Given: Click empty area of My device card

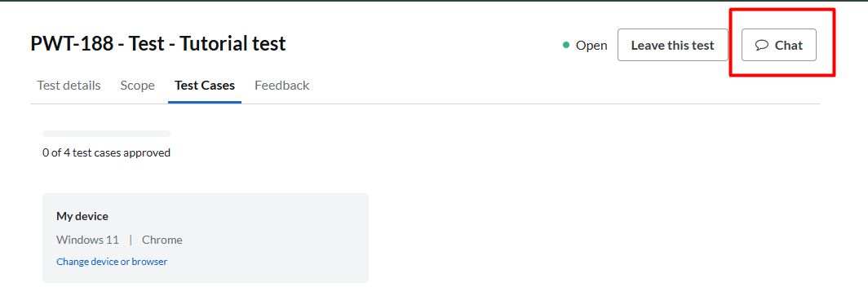Looking at the screenshot, I should 277,238.
